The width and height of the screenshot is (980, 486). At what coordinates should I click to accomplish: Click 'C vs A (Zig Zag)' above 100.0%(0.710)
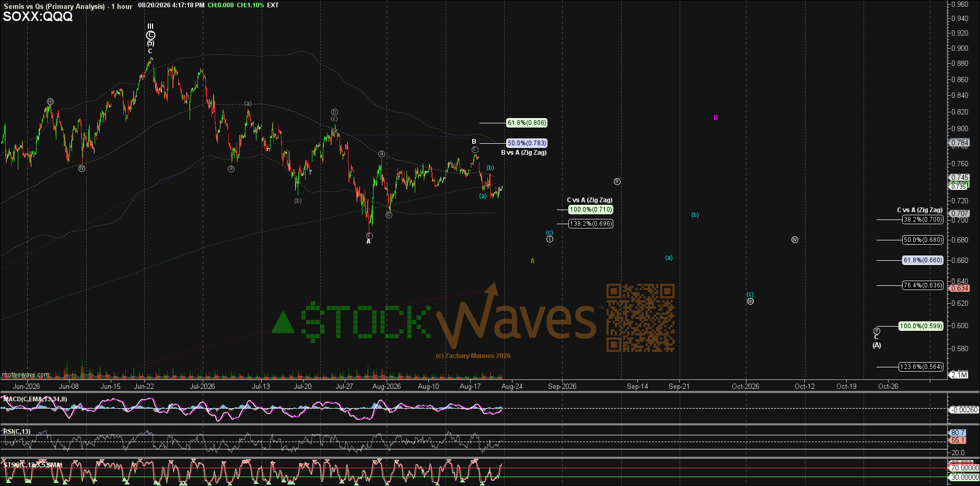coord(590,200)
